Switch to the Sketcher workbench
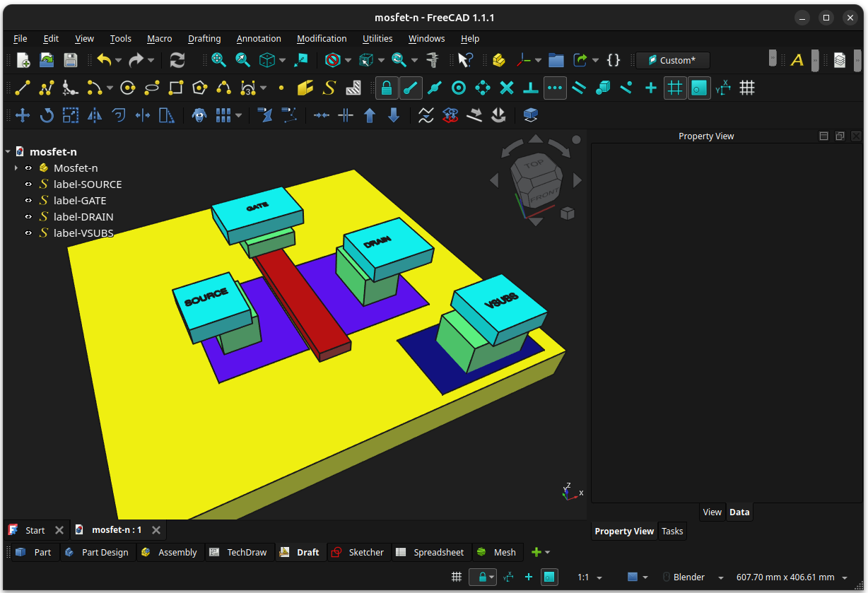 pyautogui.click(x=358, y=552)
